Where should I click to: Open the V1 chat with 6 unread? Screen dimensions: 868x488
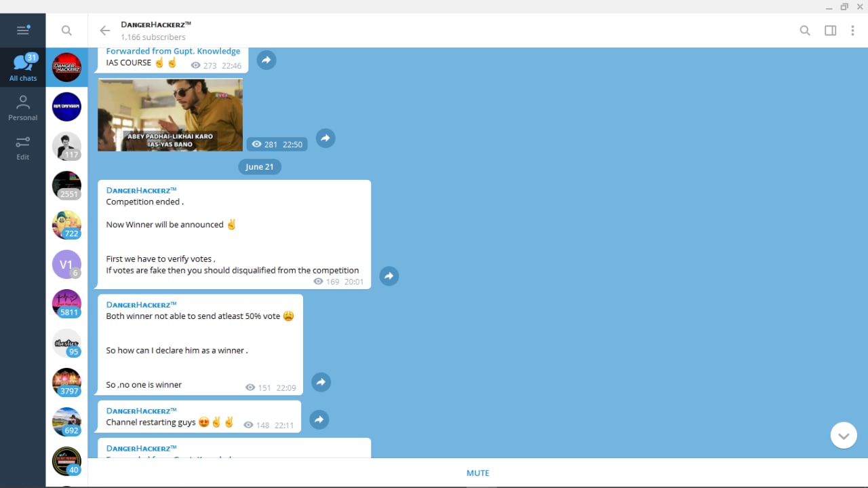tap(66, 264)
